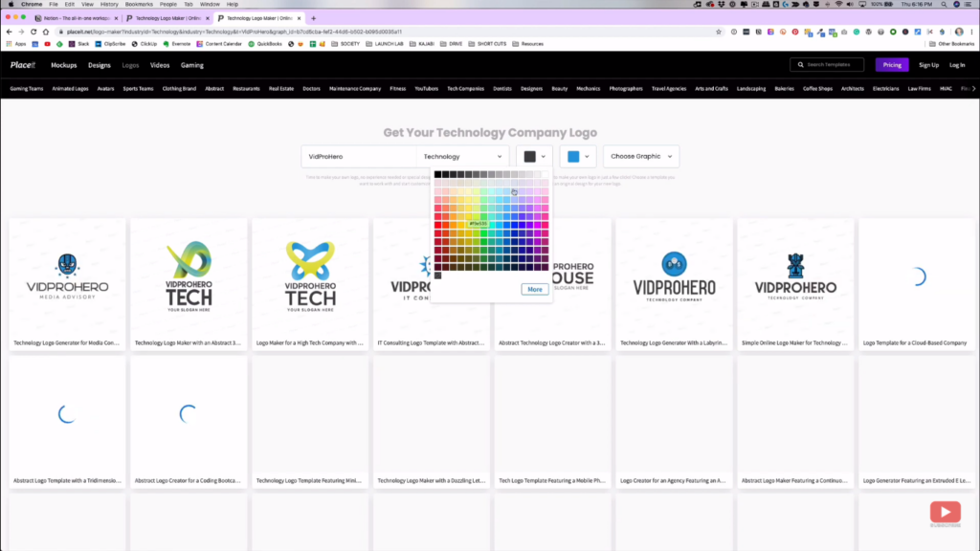This screenshot has height=551, width=980.
Task: Open the browser home page icon
Action: click(x=46, y=32)
